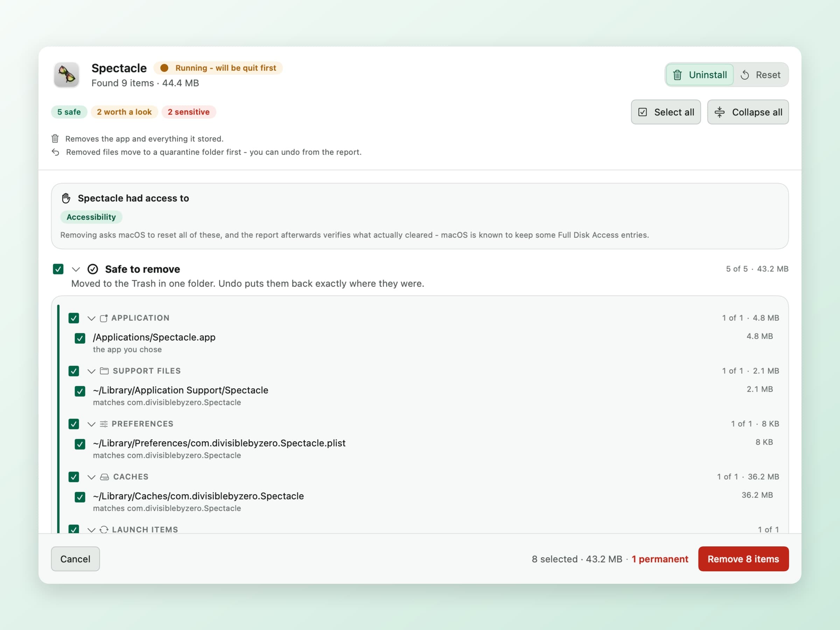Collapse the CACHES category chevron

tap(91, 477)
